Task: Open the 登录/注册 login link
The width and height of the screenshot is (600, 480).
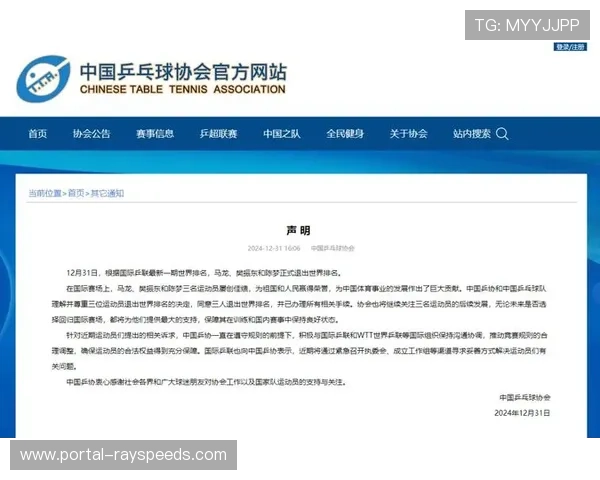Action: (x=570, y=47)
